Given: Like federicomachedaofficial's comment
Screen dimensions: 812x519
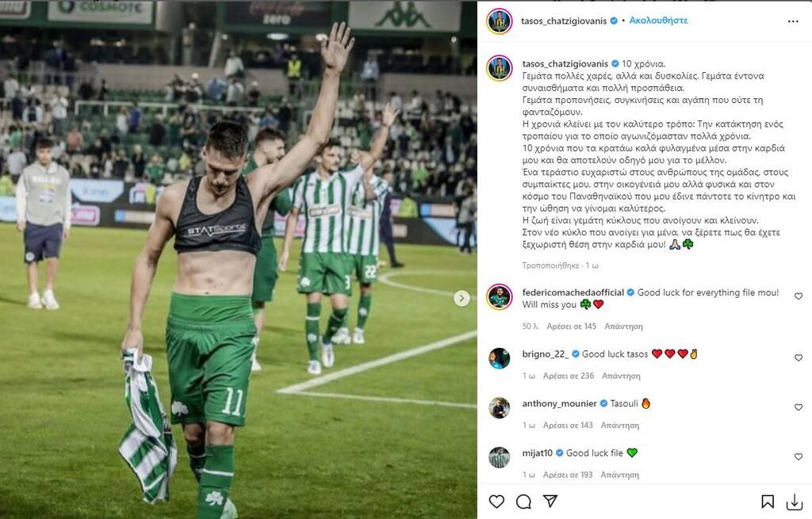Looking at the screenshot, I should coord(798,296).
